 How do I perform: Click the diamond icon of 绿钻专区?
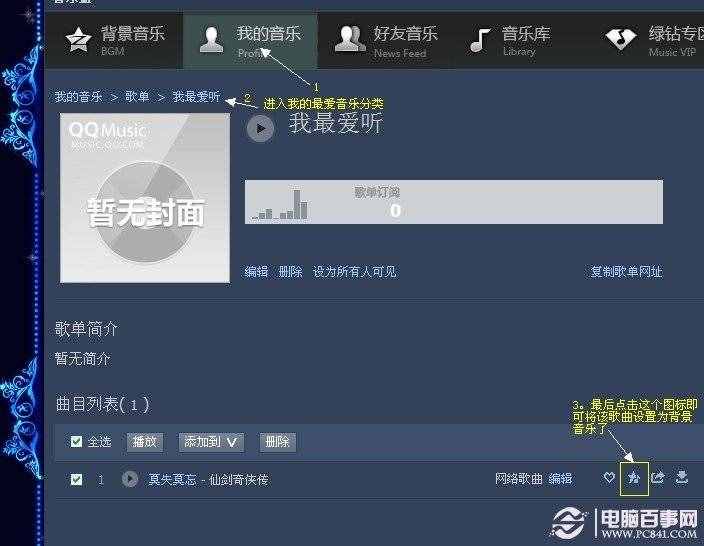coord(621,39)
